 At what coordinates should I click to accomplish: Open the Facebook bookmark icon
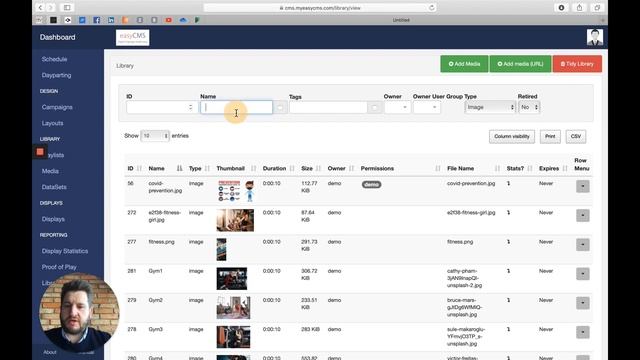point(96,20)
